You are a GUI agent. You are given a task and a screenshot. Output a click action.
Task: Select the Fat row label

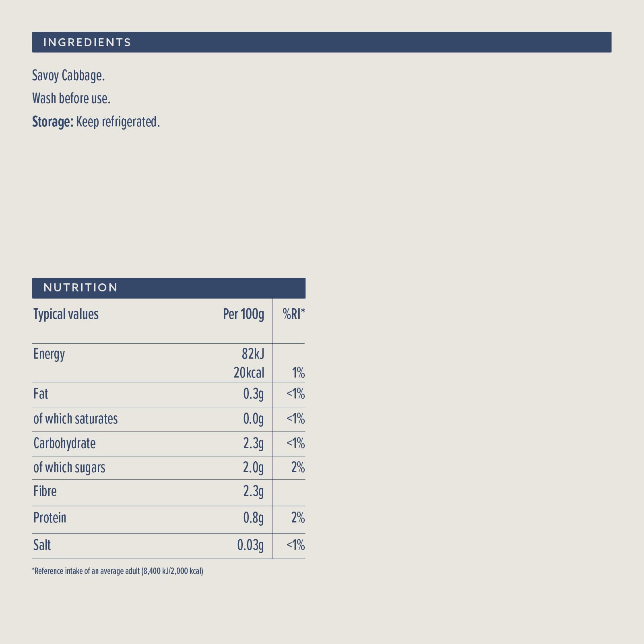[41, 394]
